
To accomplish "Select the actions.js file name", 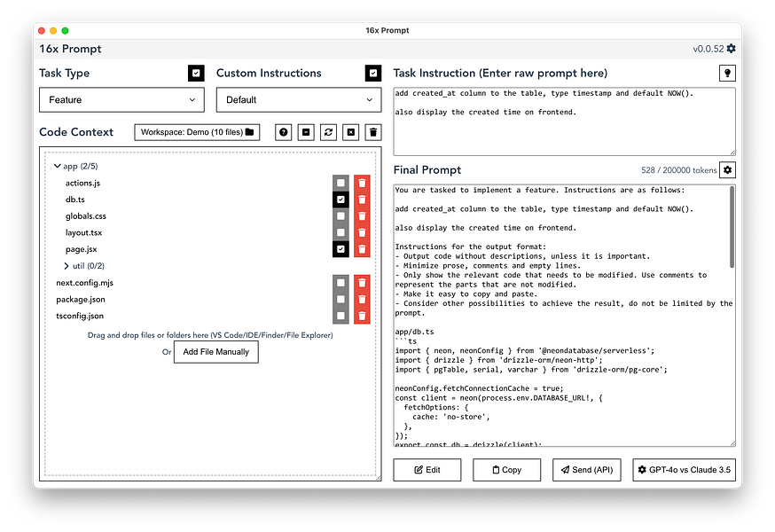I will pos(82,183).
